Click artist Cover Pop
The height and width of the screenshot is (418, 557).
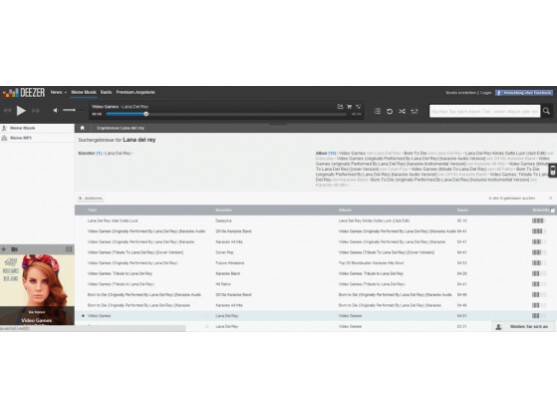(x=225, y=253)
